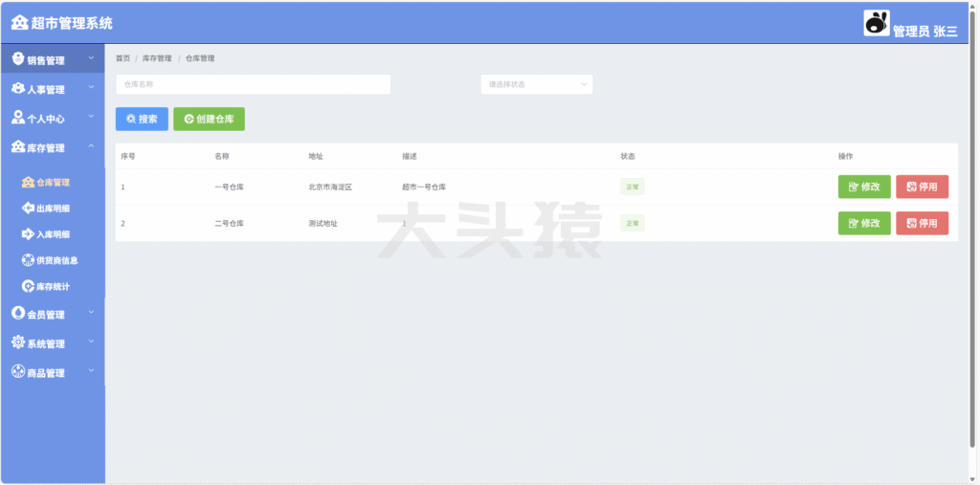
Task: Click the 正常 status tag for 二号仓库
Action: click(x=632, y=223)
